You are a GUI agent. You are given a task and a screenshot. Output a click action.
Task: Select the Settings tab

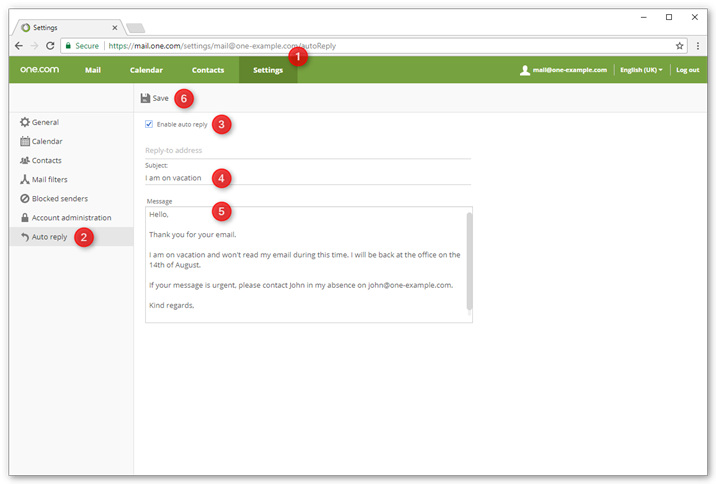coord(268,70)
